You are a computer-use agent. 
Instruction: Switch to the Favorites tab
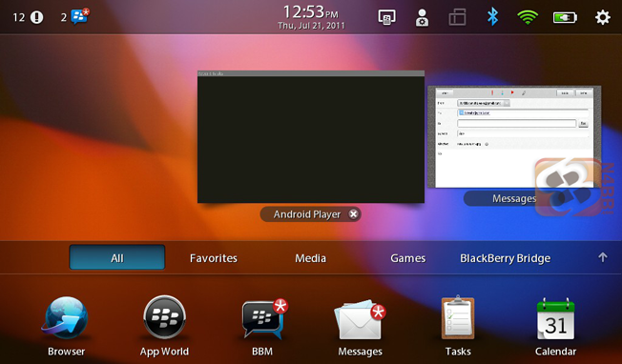tap(214, 258)
